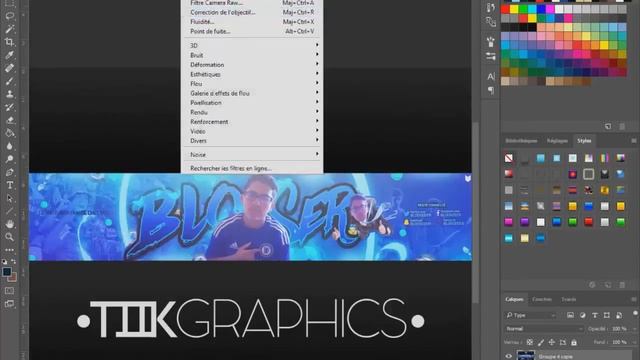The height and width of the screenshot is (360, 640).
Task: Open the Edit Toolbar three-dots button
Action: click(x=9, y=250)
